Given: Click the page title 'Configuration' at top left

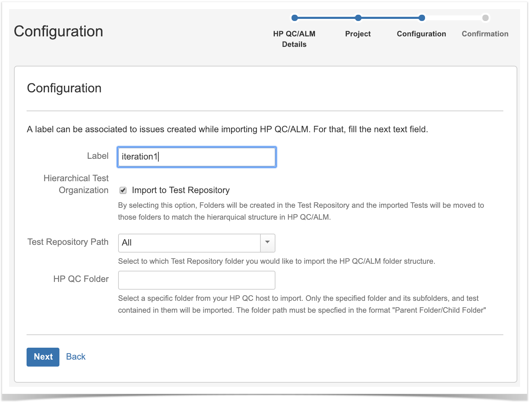Looking at the screenshot, I should (58, 31).
